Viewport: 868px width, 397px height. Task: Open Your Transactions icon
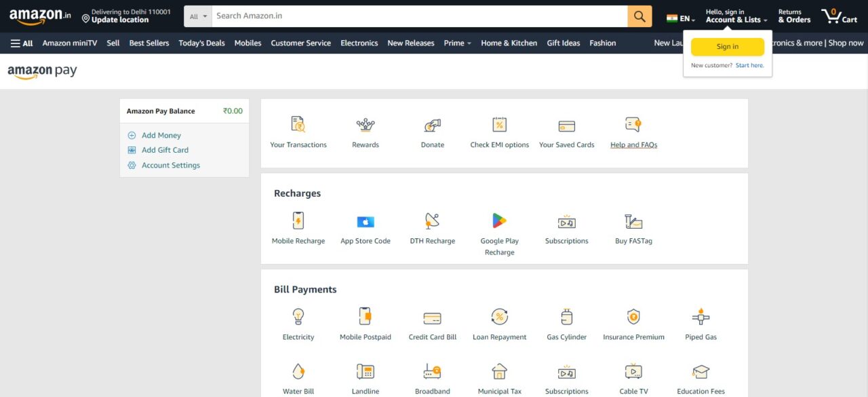click(x=298, y=125)
